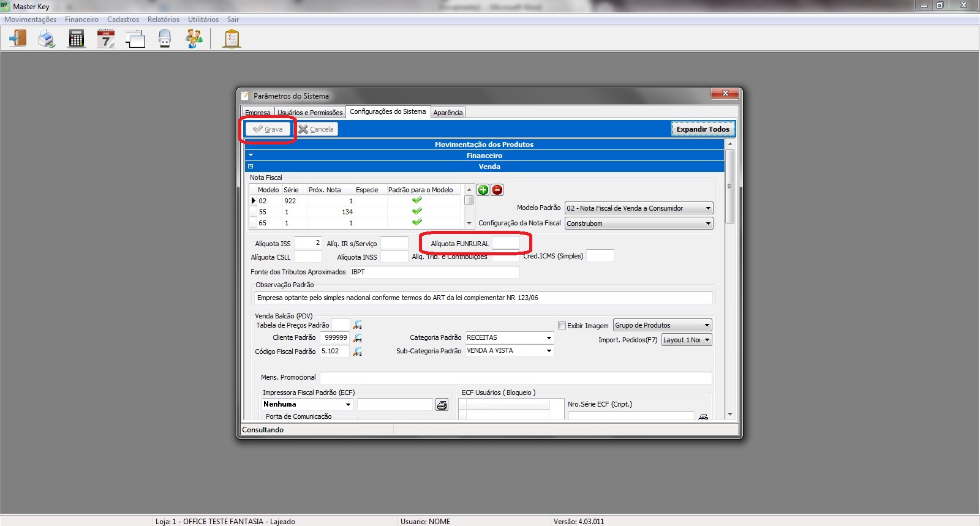This screenshot has height=526, width=980.
Task: Enable the Exibir Imagem checkbox
Action: (x=562, y=326)
